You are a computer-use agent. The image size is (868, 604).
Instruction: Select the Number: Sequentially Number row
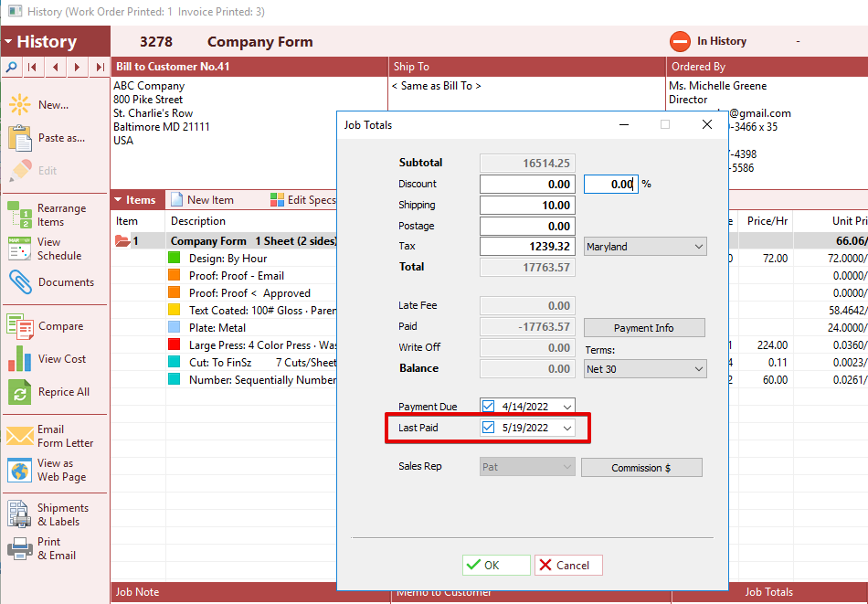[x=224, y=380]
